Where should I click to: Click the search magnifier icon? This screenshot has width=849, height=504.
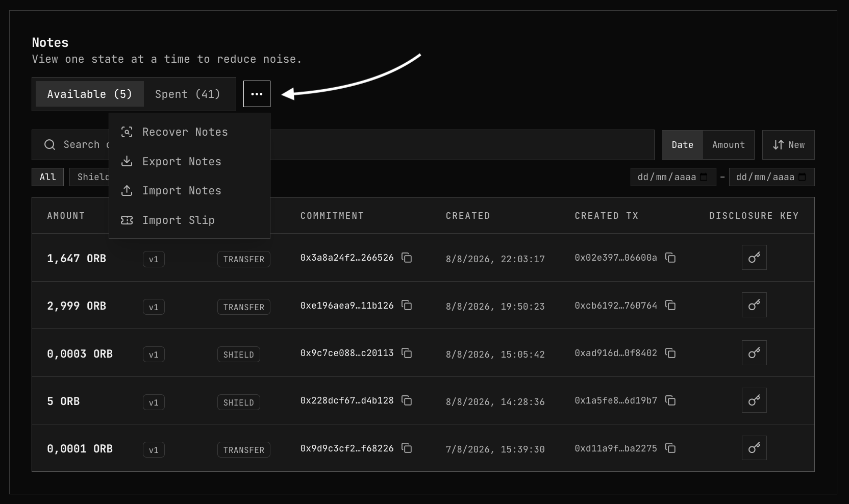(49, 145)
